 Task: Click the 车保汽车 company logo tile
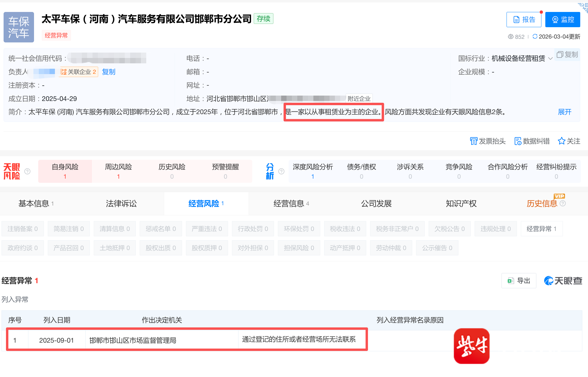pos(19,27)
